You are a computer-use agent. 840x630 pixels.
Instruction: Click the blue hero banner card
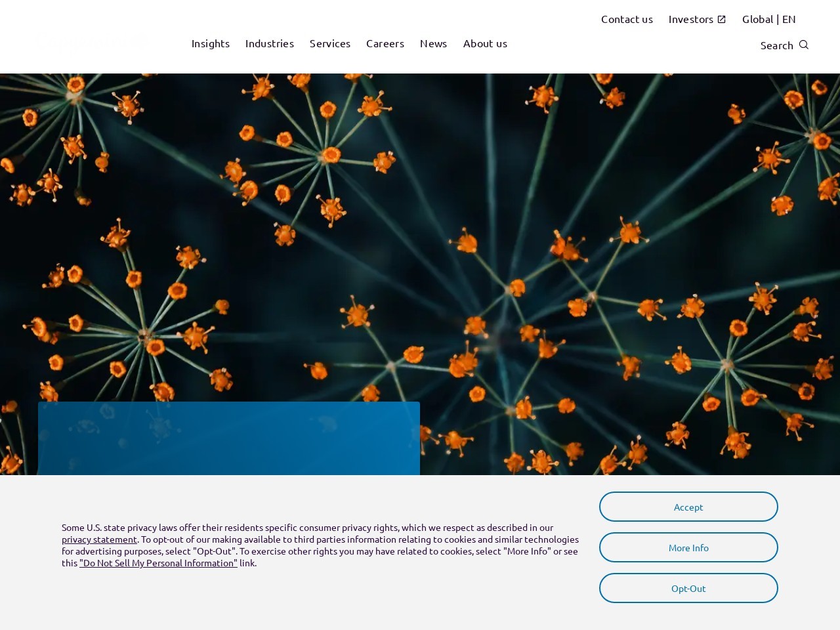pyautogui.click(x=229, y=438)
